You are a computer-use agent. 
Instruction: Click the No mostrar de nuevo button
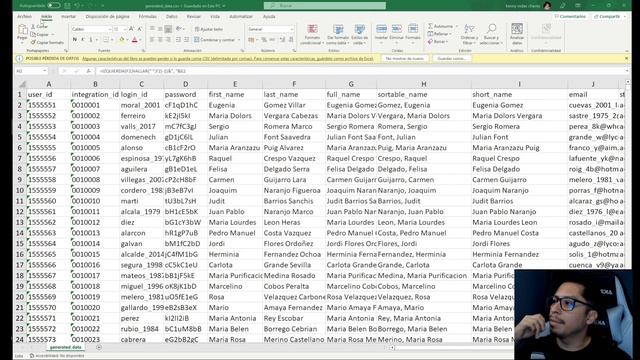pyautogui.click(x=405, y=58)
